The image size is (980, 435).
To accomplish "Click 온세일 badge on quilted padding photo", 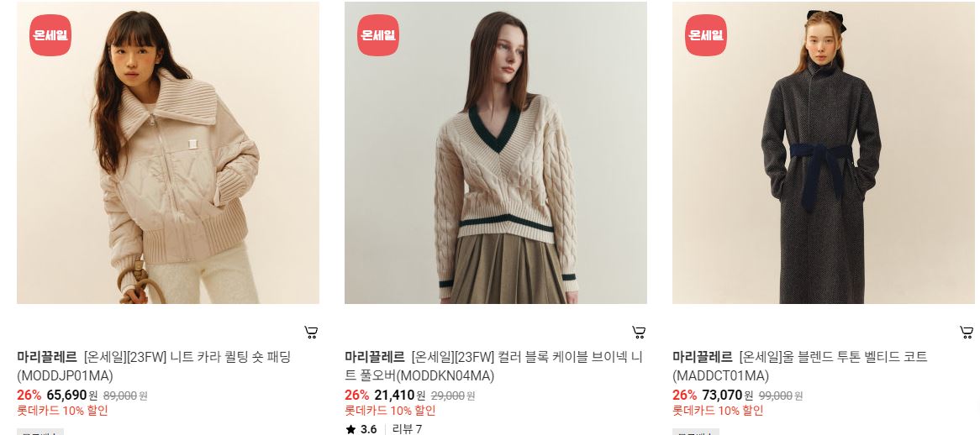I will click(x=50, y=35).
